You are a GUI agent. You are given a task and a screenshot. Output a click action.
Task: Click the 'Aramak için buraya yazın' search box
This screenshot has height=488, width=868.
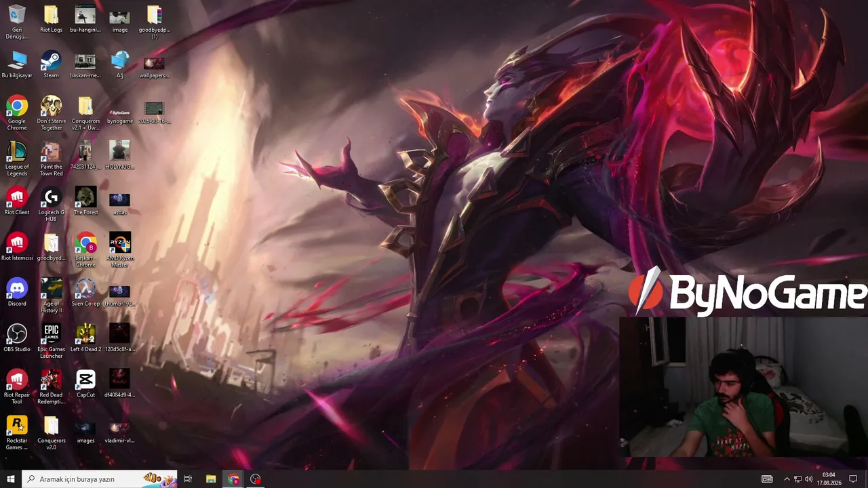(x=100, y=479)
